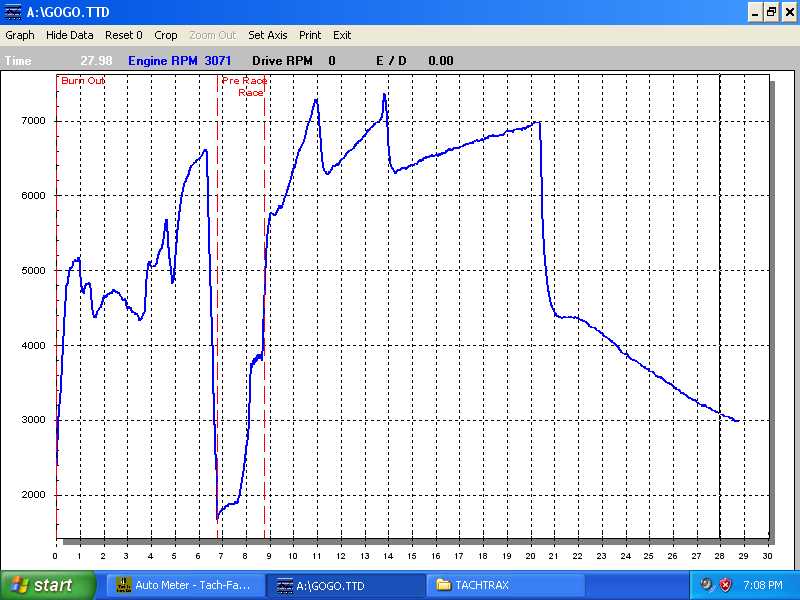The height and width of the screenshot is (600, 800).
Task: Click the x-axis label 10
Action: (293, 556)
